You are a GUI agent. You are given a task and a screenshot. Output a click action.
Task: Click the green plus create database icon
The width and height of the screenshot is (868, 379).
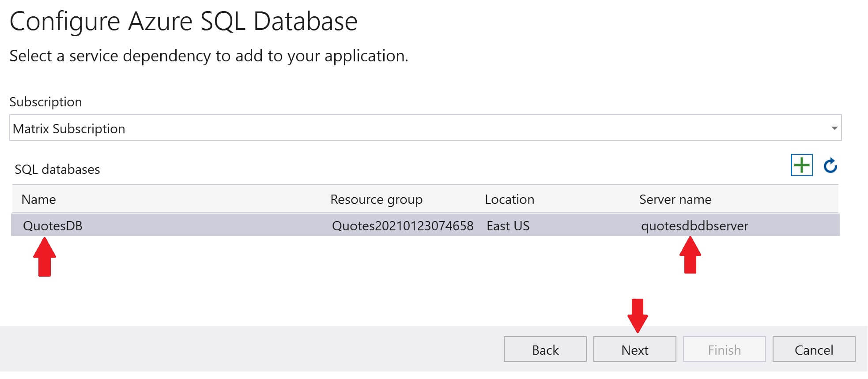802,165
